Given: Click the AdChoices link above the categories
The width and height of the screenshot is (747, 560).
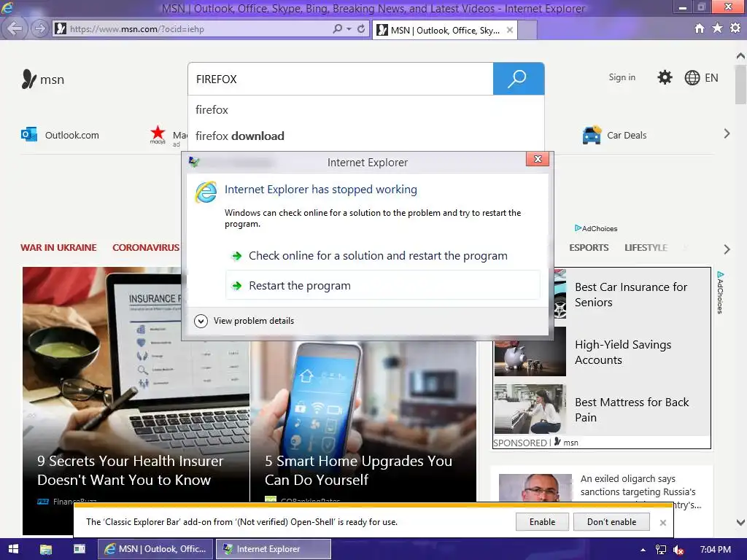Looking at the screenshot, I should pos(595,228).
